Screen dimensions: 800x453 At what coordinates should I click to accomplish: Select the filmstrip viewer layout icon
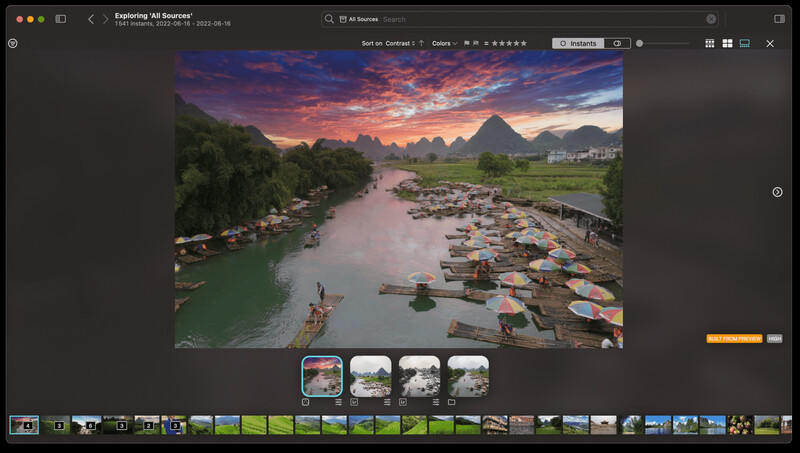[744, 43]
